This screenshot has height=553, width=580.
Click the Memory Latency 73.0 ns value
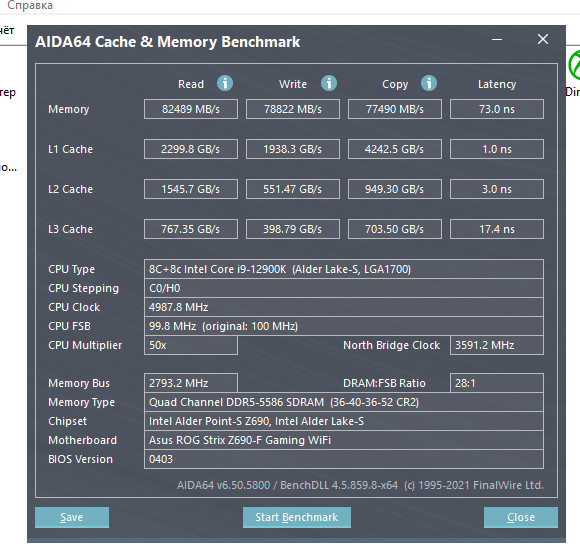(497, 109)
